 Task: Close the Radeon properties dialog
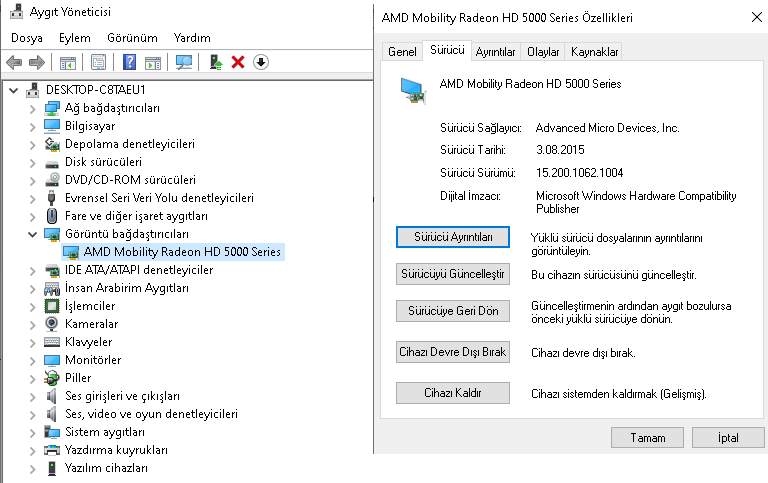(756, 17)
